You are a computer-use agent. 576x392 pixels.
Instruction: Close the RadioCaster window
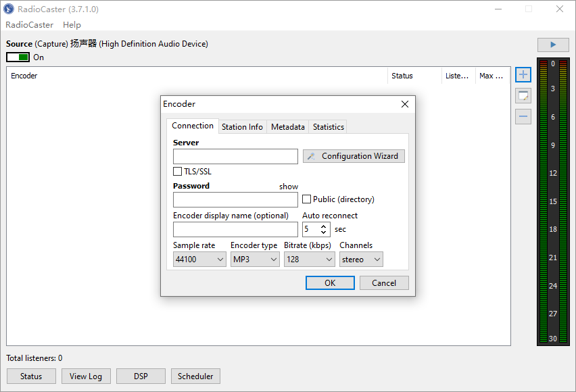coord(560,9)
